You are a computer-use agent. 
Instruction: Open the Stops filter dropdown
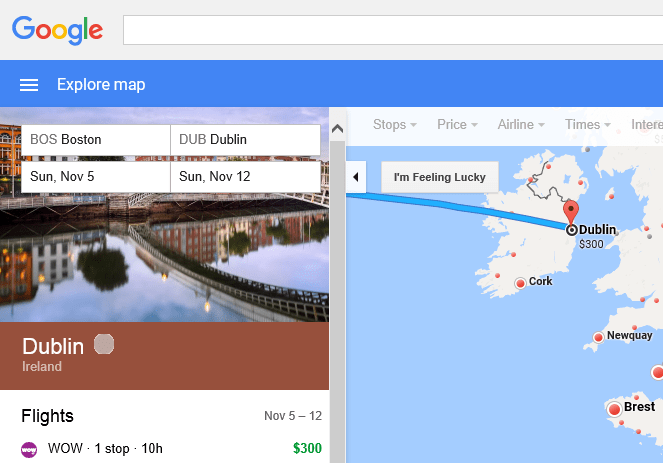tap(394, 125)
